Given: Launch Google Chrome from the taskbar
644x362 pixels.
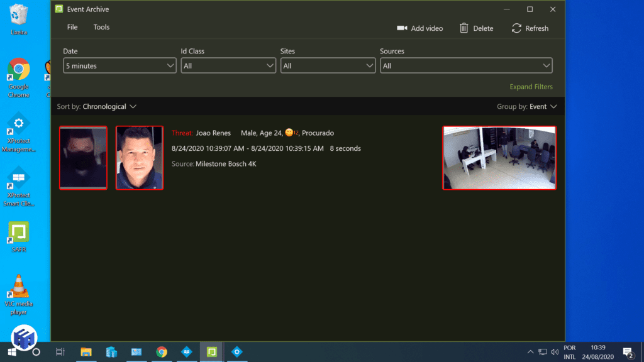Looking at the screenshot, I should point(162,352).
